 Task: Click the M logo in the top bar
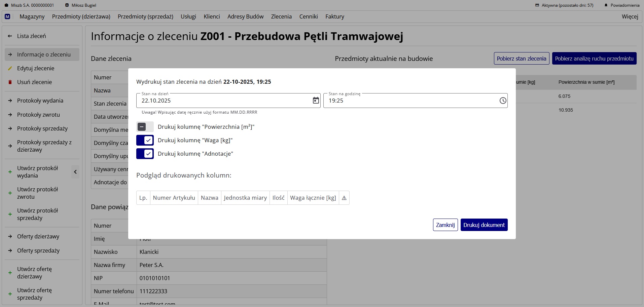[x=7, y=16]
